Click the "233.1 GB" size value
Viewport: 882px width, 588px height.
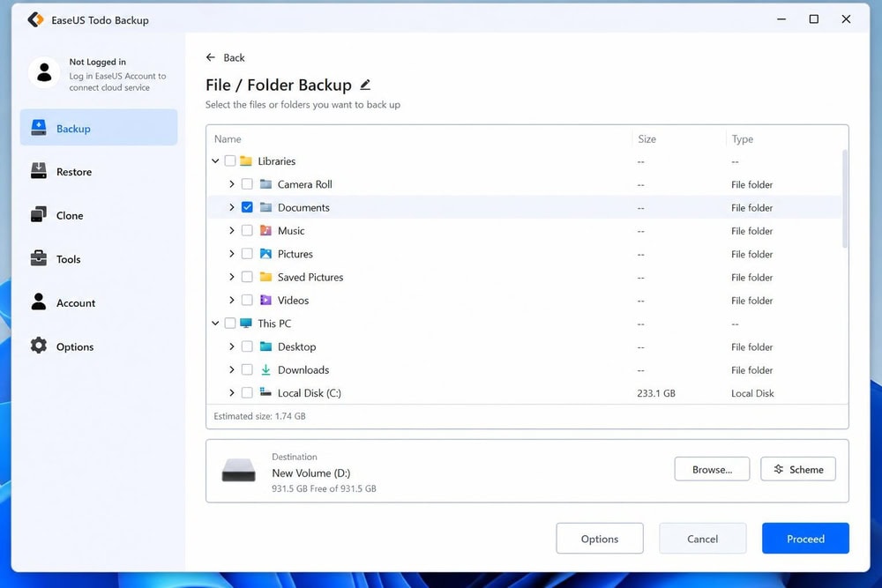[x=656, y=393]
